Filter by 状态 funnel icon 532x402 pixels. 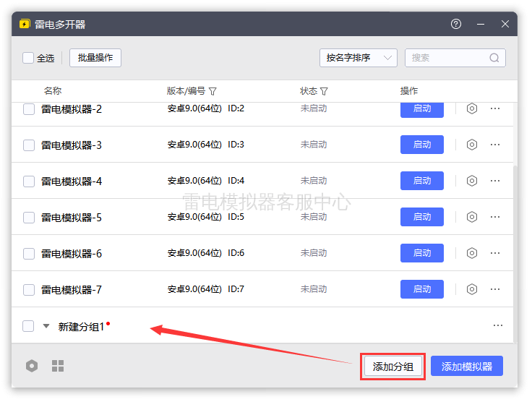(x=324, y=91)
